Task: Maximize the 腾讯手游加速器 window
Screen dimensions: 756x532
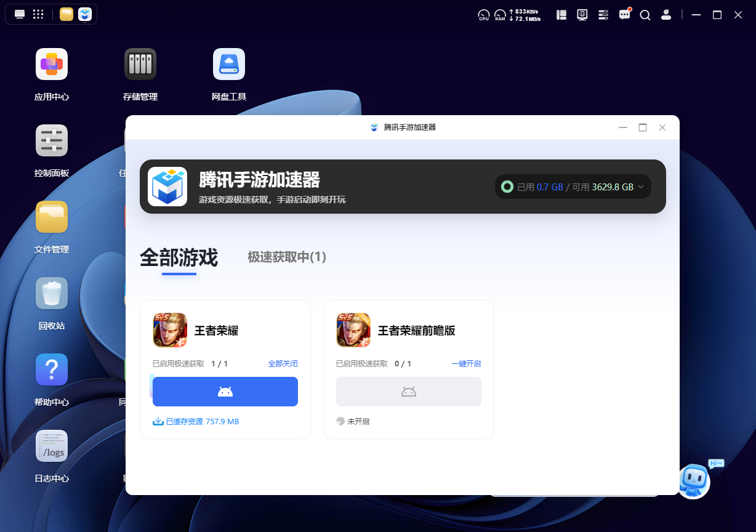Action: pos(643,127)
